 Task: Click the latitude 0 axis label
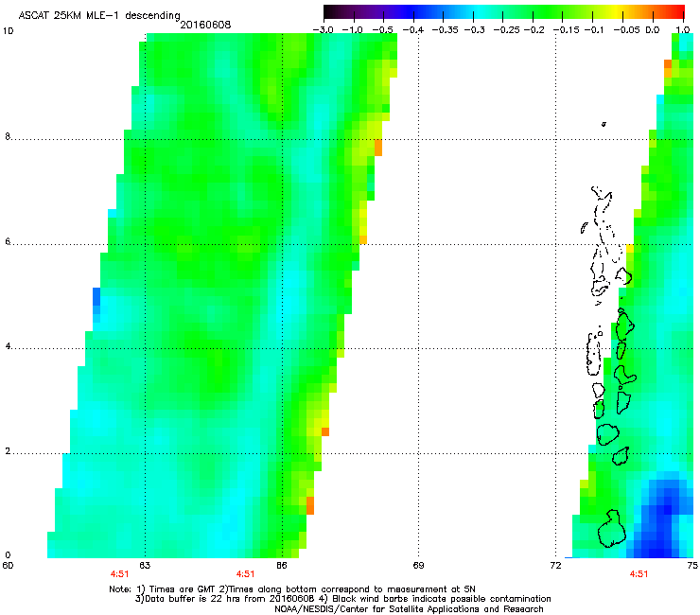pos(8,555)
